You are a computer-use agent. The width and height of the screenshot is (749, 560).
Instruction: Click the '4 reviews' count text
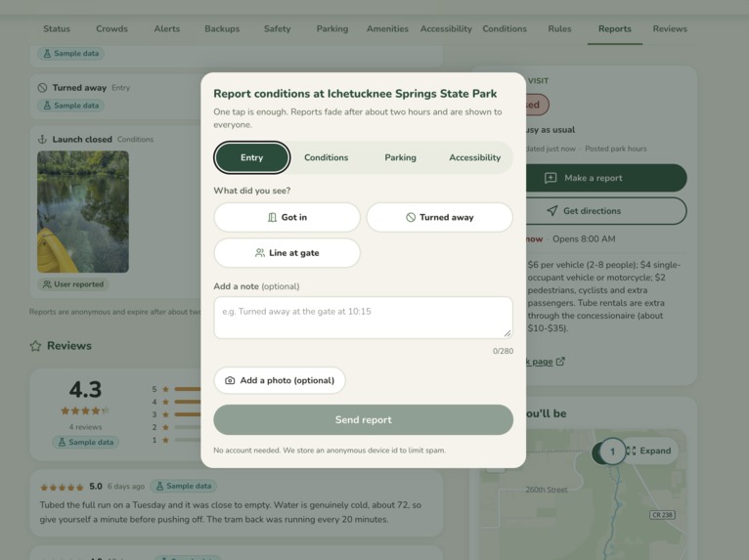tap(85, 427)
